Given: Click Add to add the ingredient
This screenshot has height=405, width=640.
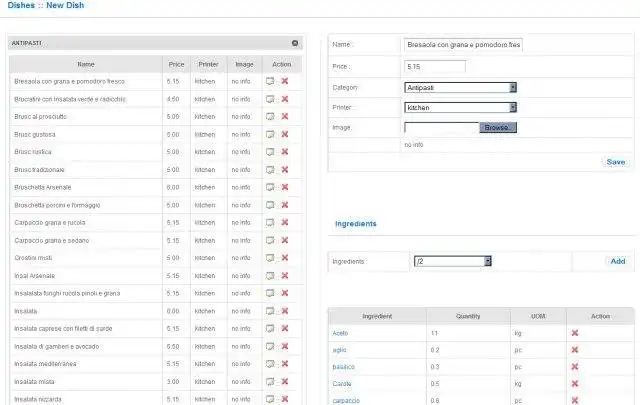Looking at the screenshot, I should pyautogui.click(x=618, y=261).
